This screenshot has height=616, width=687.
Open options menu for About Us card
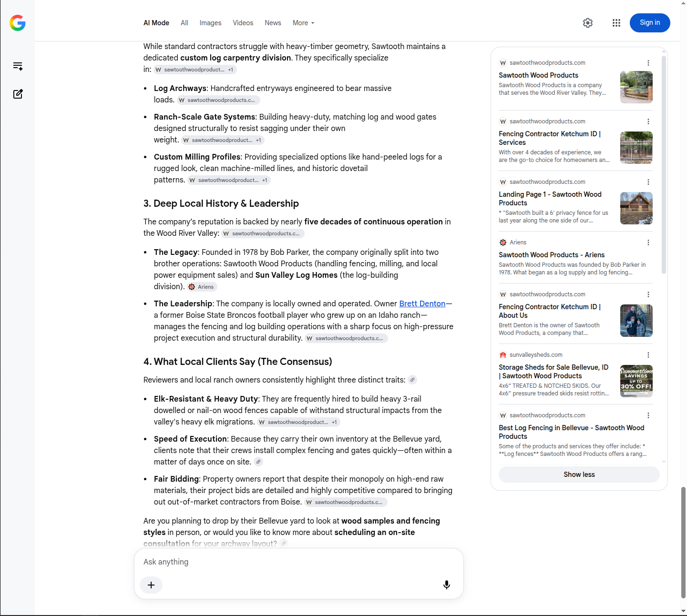[648, 294]
